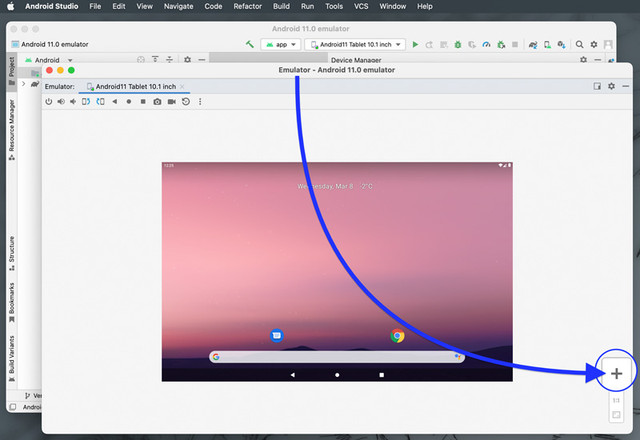The image size is (640, 440).
Task: Toggle the emulator window view mode icon
Action: 597,86
